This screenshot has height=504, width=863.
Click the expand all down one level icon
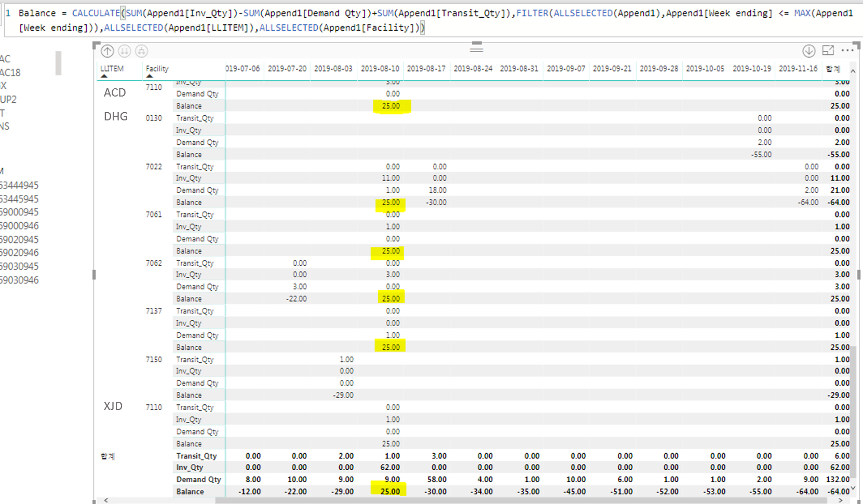[x=142, y=51]
